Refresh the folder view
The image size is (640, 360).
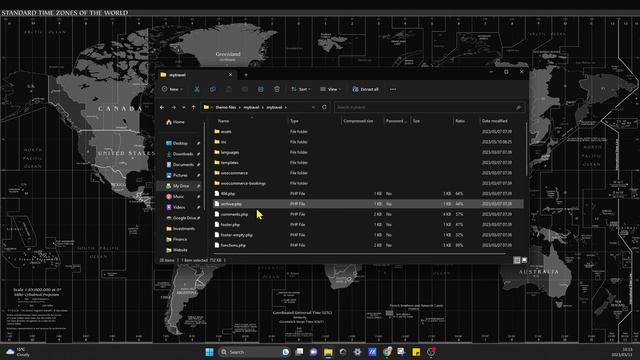click(324, 107)
